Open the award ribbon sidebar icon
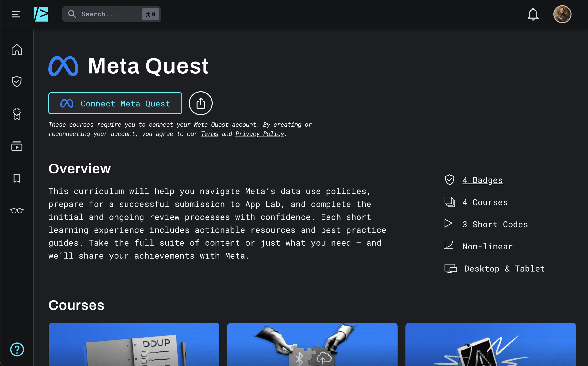Screen dimensions: 588x366 [17, 114]
